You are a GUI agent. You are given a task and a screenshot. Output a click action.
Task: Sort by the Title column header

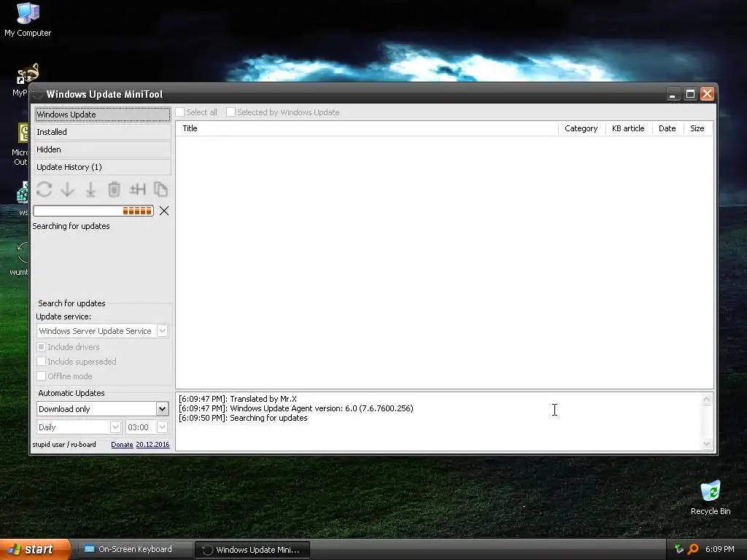tap(367, 128)
